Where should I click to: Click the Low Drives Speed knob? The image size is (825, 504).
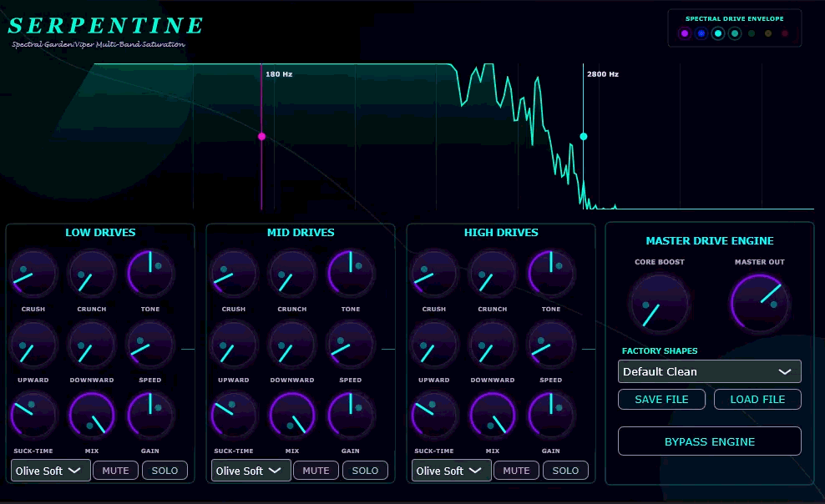(150, 345)
